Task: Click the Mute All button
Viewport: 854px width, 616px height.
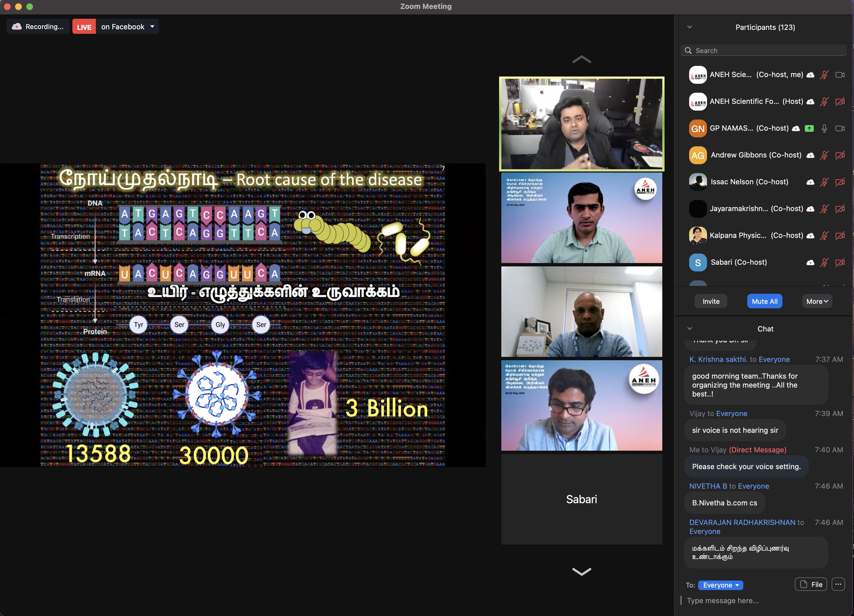Action: (764, 301)
